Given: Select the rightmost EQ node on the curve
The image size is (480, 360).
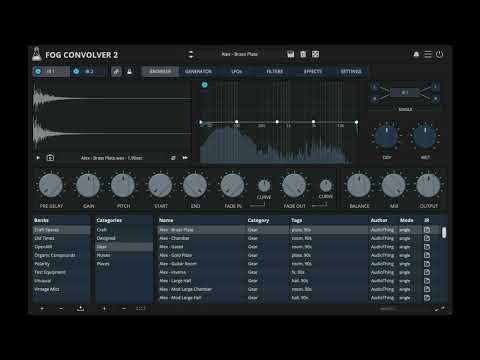Looking at the screenshot, I should click(356, 122).
